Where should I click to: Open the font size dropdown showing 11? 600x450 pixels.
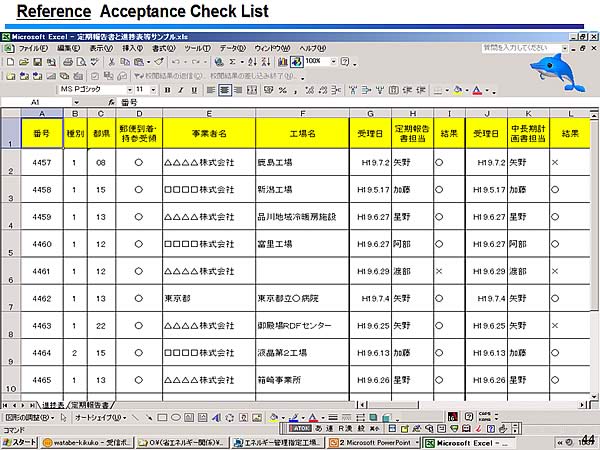click(x=153, y=90)
